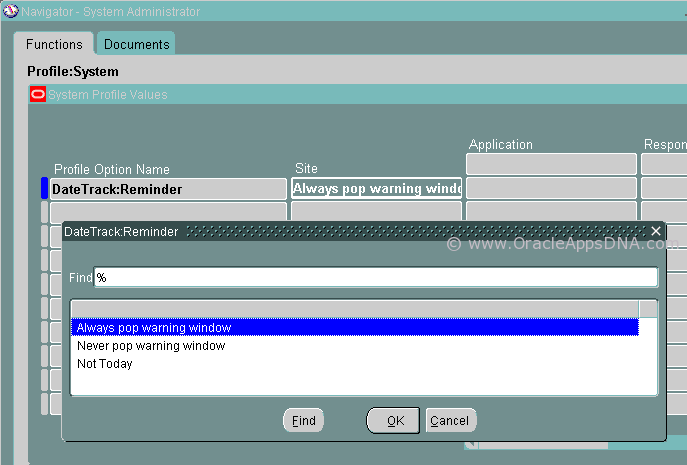Viewport: 687px width, 465px height.
Task: Click the Oracle icon in System Profile Values title
Action: [38, 94]
